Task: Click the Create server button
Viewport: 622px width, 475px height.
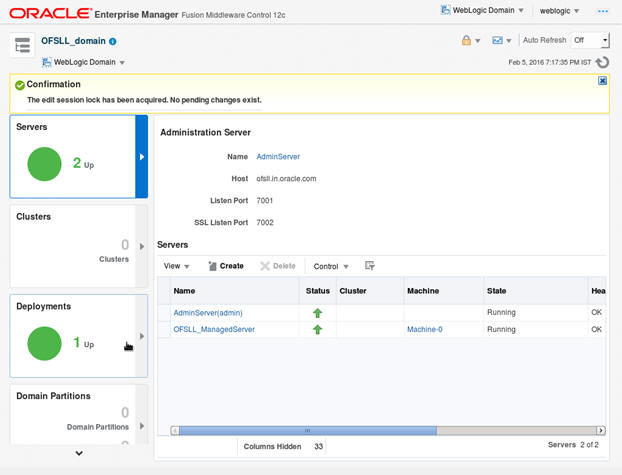Action: click(226, 266)
